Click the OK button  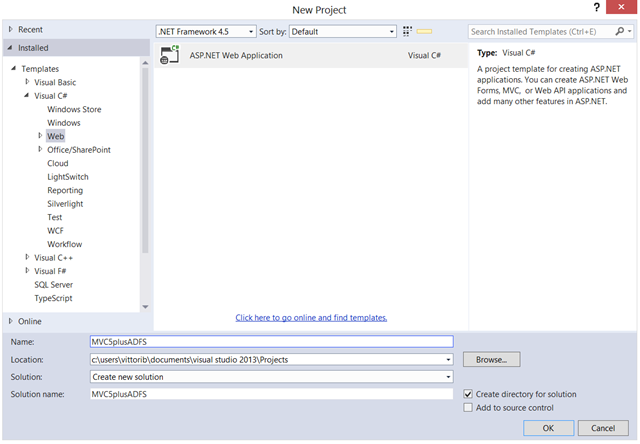tap(548, 428)
